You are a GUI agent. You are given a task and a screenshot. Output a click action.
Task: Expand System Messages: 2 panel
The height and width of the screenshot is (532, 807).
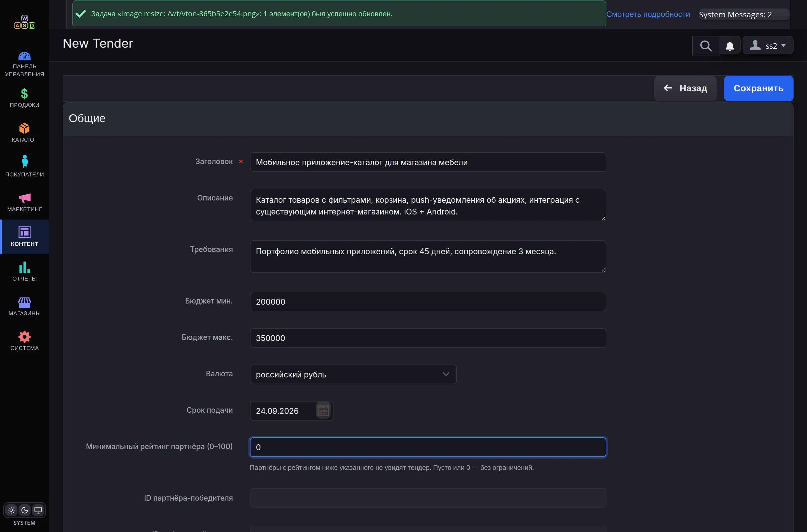743,15
